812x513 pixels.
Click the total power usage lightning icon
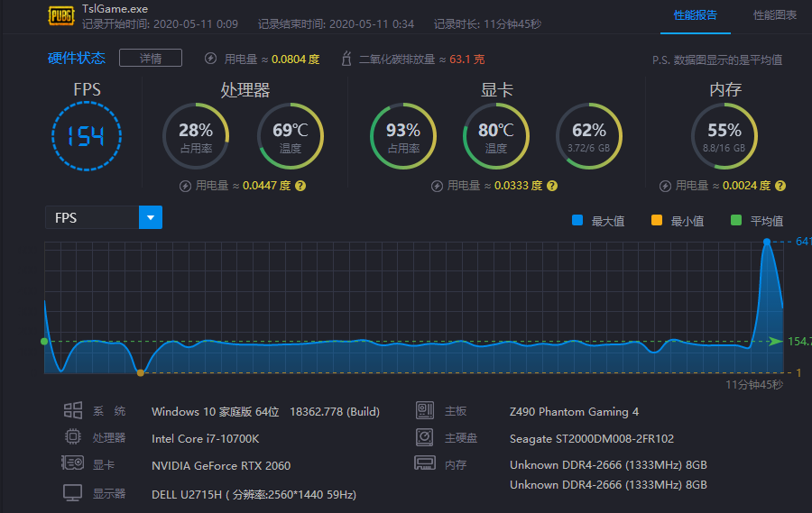click(x=210, y=59)
